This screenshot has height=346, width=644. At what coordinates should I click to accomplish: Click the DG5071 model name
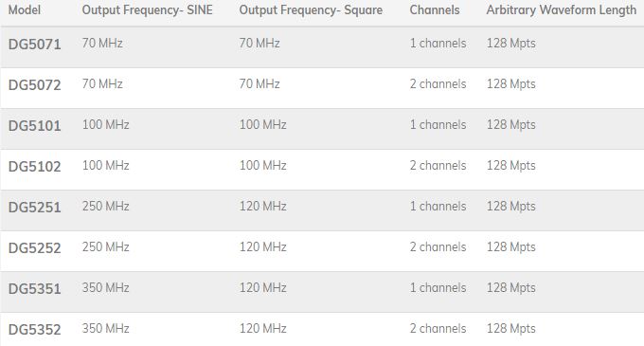pos(34,45)
